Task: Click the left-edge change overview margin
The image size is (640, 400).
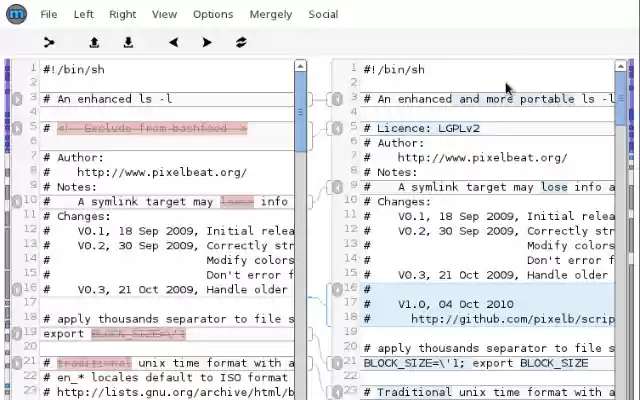Action: 7,229
